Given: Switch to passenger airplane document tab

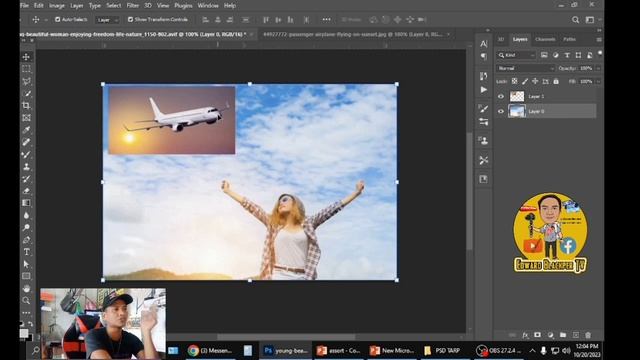Looking at the screenshot, I should pyautogui.click(x=352, y=34).
